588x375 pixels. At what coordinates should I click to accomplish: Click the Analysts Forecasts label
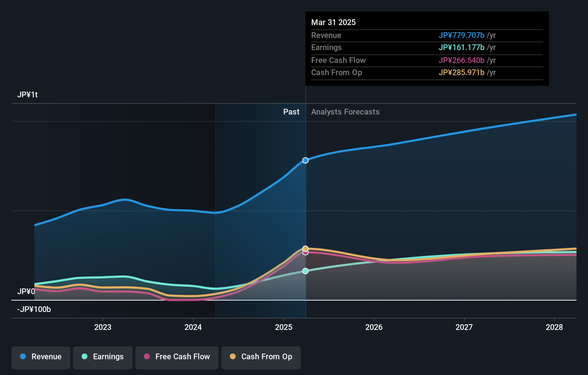[345, 112]
